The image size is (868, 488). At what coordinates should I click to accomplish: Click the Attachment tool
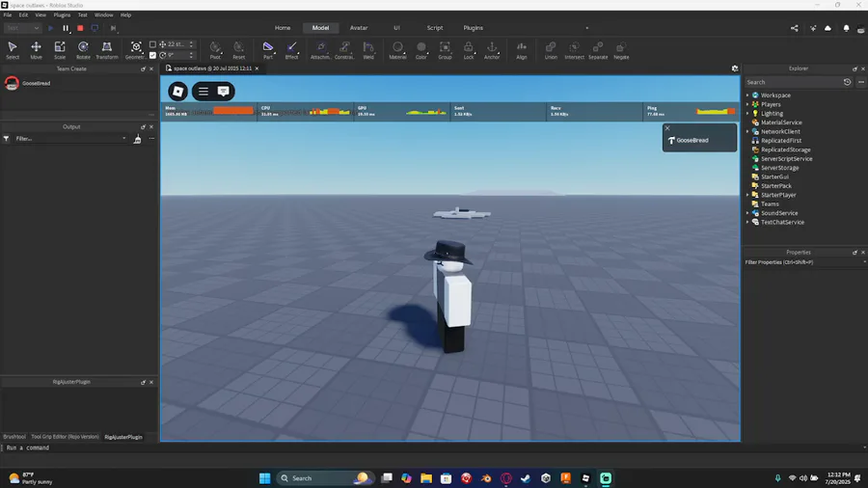(320, 50)
